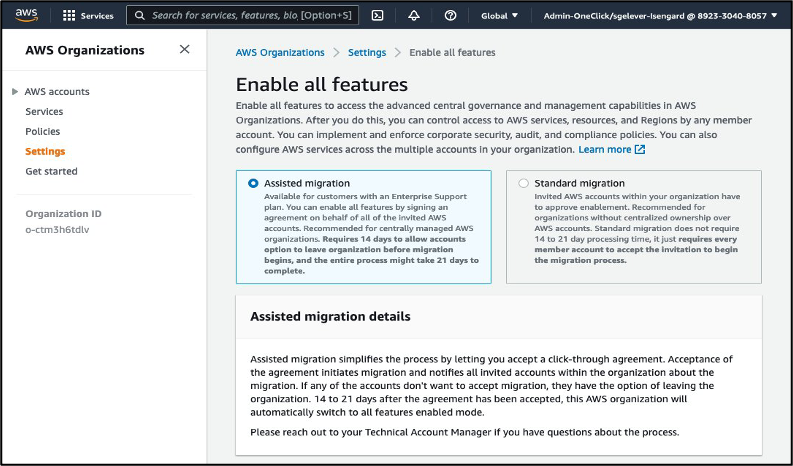
Task: Open Policies in the sidebar
Action: pos(42,132)
